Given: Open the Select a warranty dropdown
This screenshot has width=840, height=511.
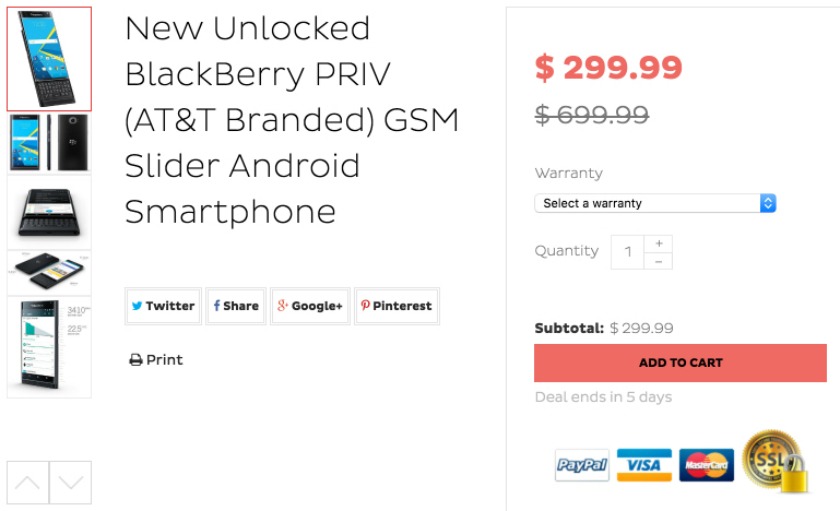Looking at the screenshot, I should coord(655,203).
